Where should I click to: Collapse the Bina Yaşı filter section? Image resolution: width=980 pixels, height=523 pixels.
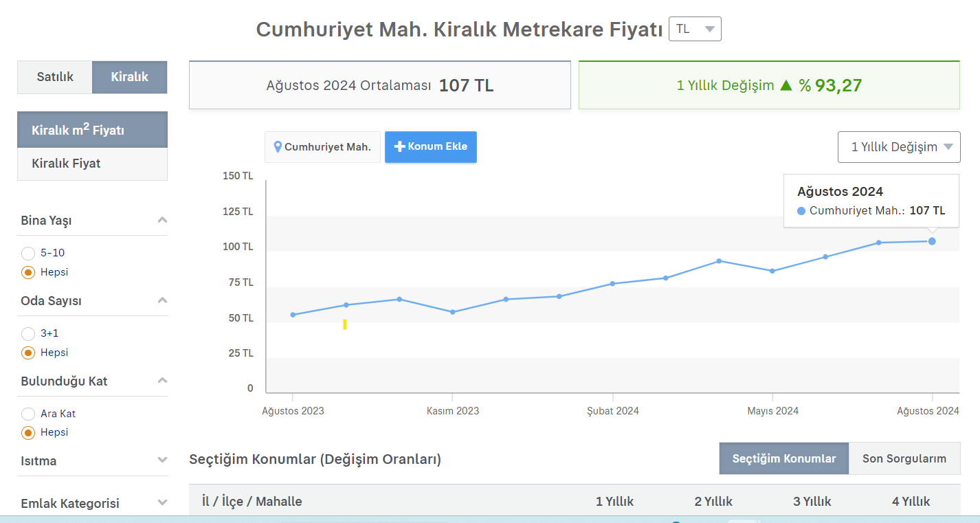(162, 221)
